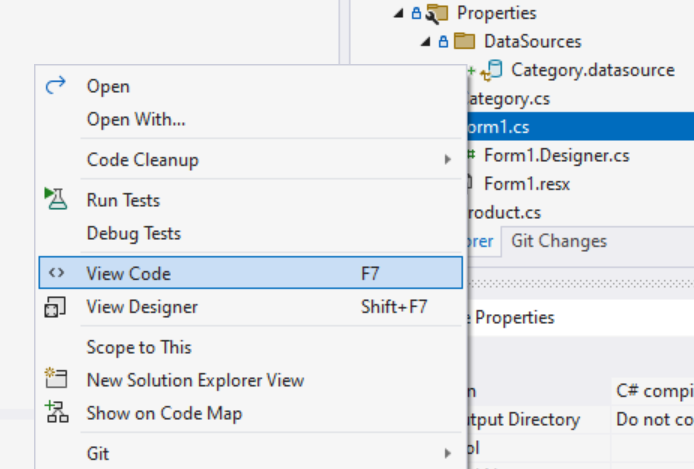This screenshot has width=694, height=469.
Task: Click the DataSources folder icon
Action: click(x=464, y=42)
